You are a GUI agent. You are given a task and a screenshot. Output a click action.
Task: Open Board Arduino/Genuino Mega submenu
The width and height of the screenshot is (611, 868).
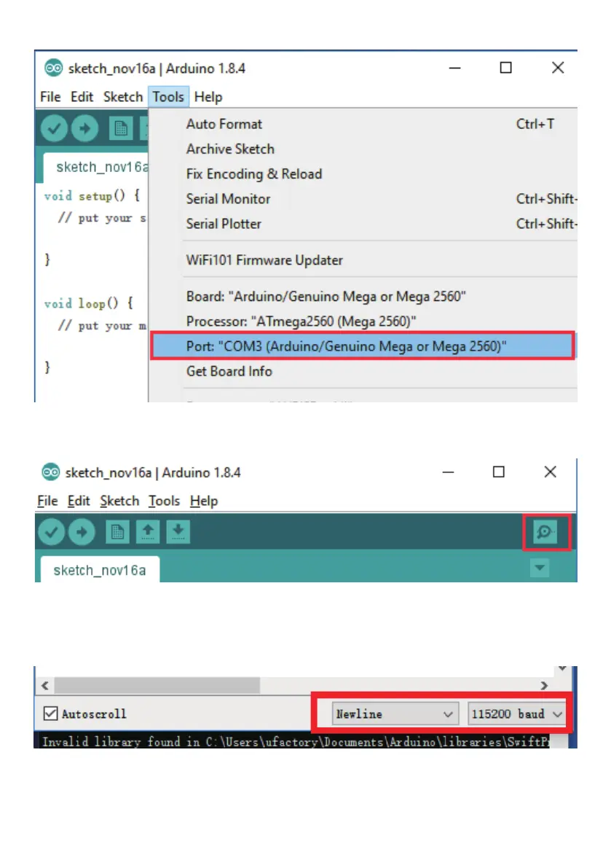click(x=364, y=296)
